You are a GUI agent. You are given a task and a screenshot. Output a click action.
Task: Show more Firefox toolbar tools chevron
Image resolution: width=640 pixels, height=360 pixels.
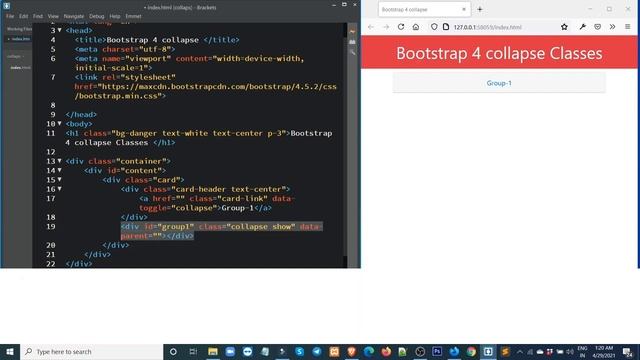[612, 27]
